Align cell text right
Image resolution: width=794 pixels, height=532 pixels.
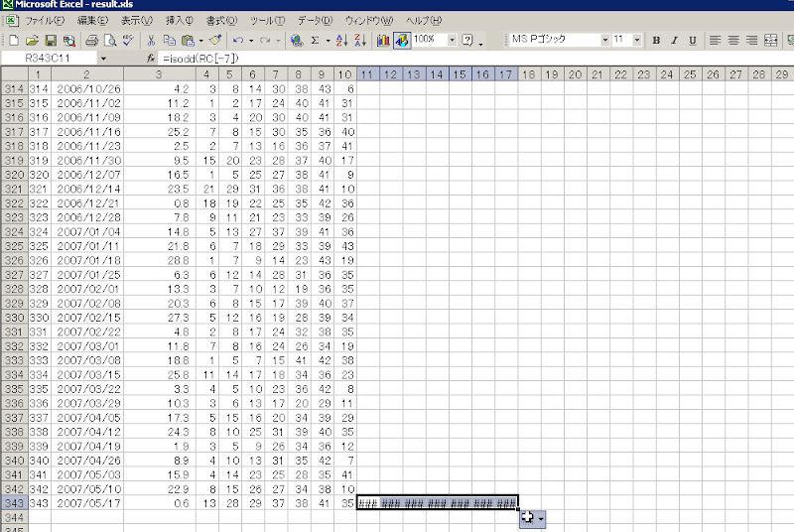tap(752, 40)
